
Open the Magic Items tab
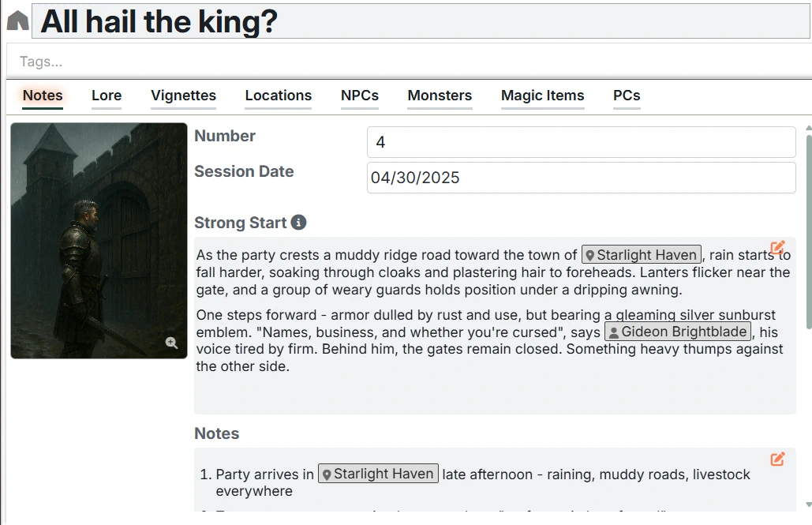click(542, 96)
